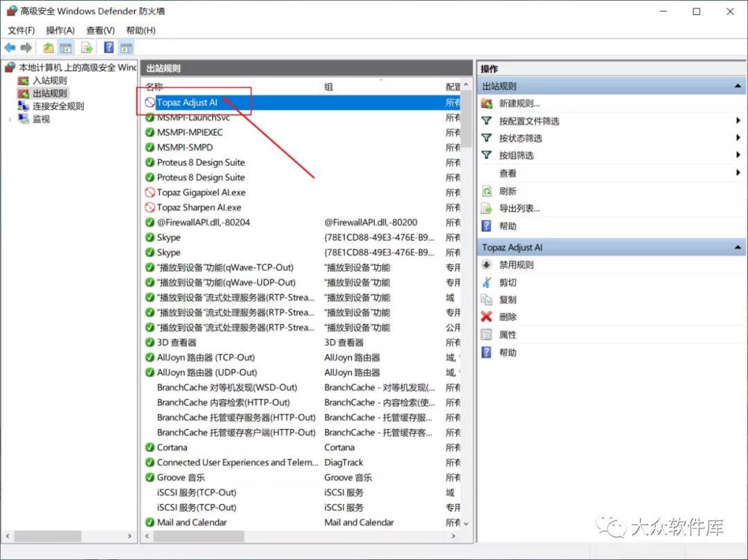Click the Up one level folder icon
The image size is (748, 560).
point(48,48)
